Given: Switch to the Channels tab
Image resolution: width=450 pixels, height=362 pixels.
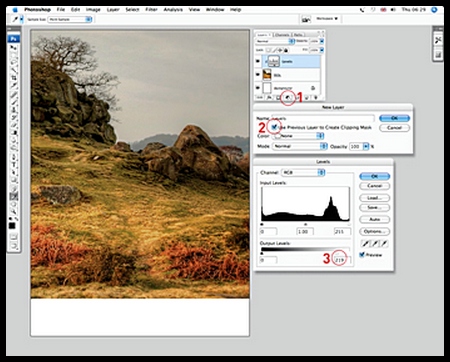Looking at the screenshot, I should (x=282, y=35).
